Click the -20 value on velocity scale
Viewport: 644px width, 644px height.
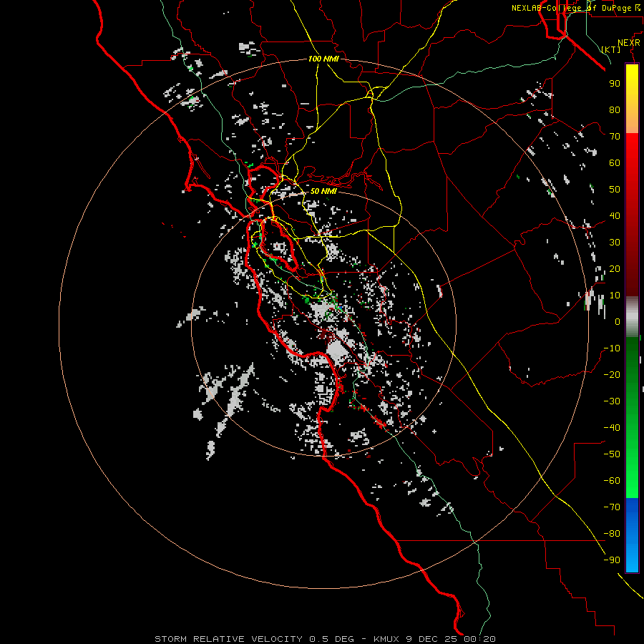click(x=612, y=374)
